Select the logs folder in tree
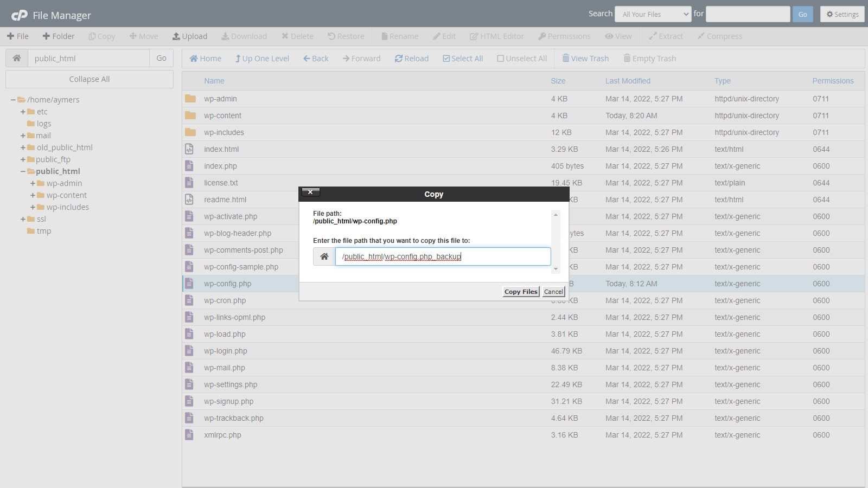Viewport: 868px width, 488px height. tap(43, 124)
